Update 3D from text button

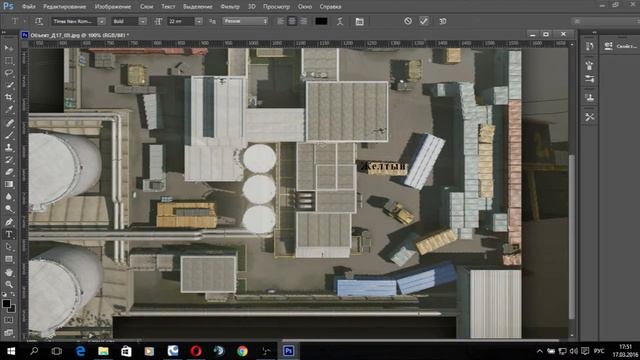click(443, 21)
